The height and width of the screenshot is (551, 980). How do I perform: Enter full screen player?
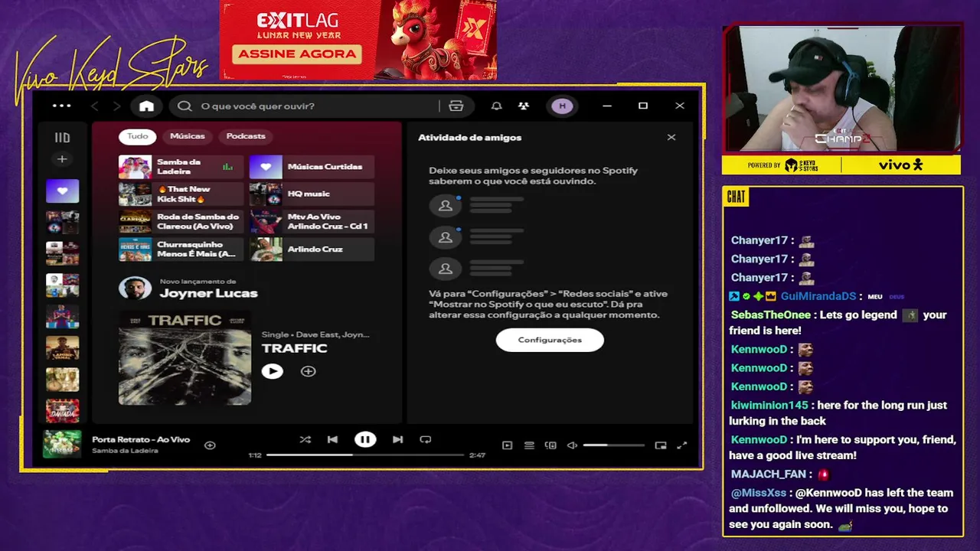[682, 445]
